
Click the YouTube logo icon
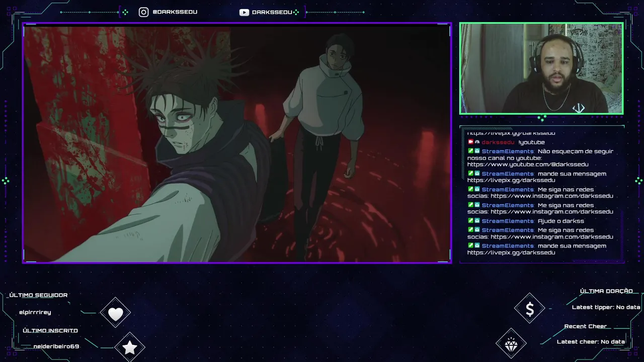click(x=244, y=12)
